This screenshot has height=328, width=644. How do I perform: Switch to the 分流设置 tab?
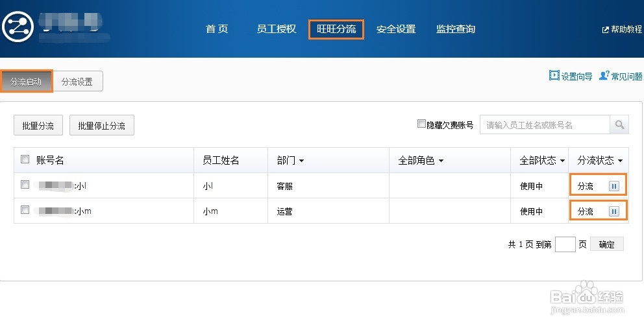point(78,81)
